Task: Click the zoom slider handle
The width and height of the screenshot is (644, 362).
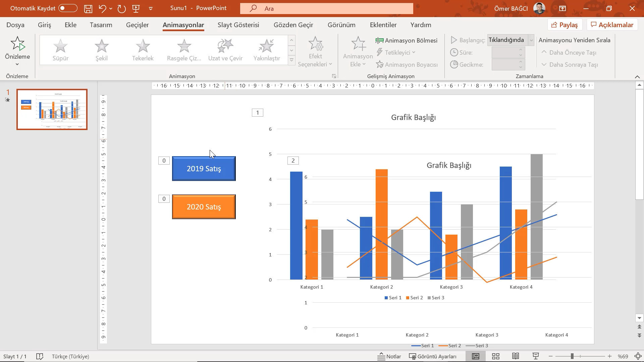Action: tap(572, 356)
